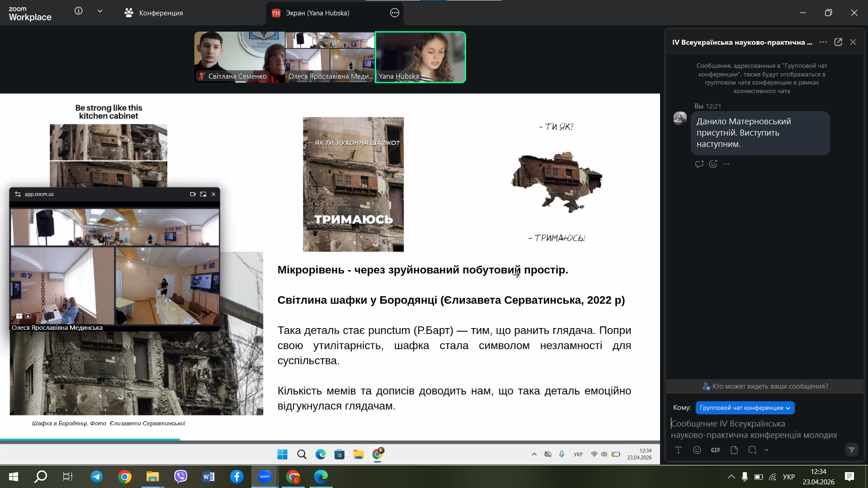This screenshot has width=868, height=488.
Task: Switch to the Конференция tab
Action: 154,13
